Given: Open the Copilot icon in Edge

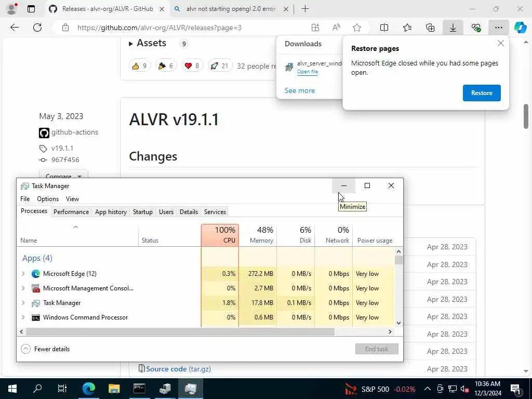Looking at the screenshot, I should 520,28.
